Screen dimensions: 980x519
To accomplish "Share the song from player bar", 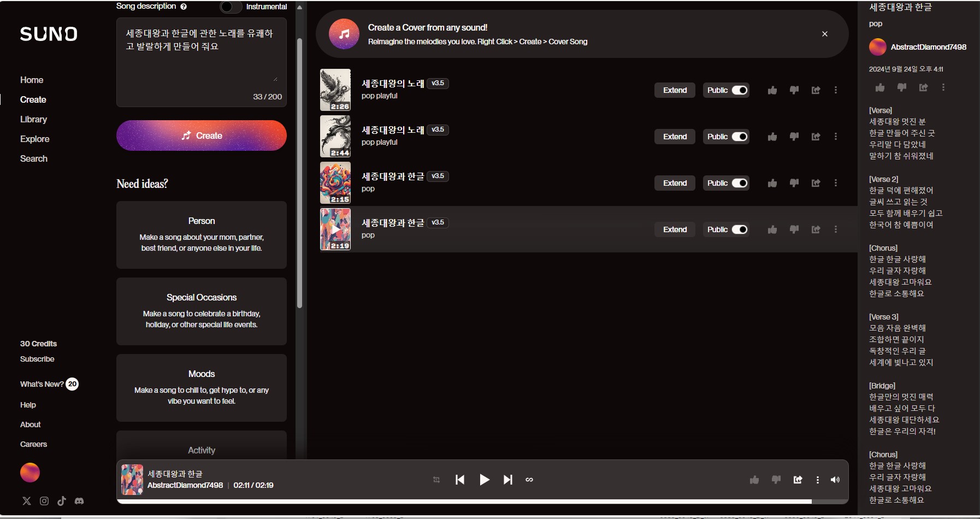I will coord(798,480).
